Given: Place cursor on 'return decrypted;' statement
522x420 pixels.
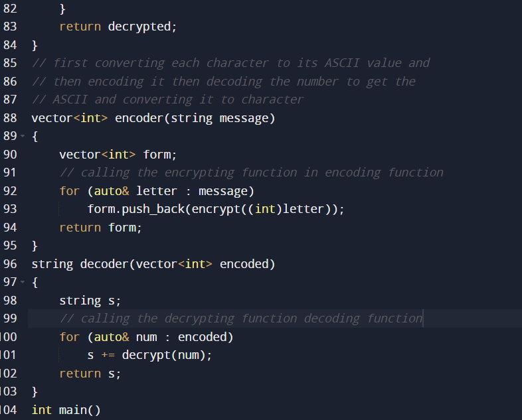Looking at the screenshot, I should [x=118, y=27].
